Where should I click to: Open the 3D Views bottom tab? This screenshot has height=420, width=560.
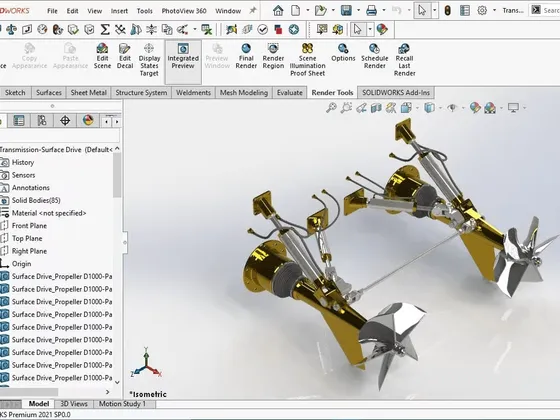pos(74,404)
